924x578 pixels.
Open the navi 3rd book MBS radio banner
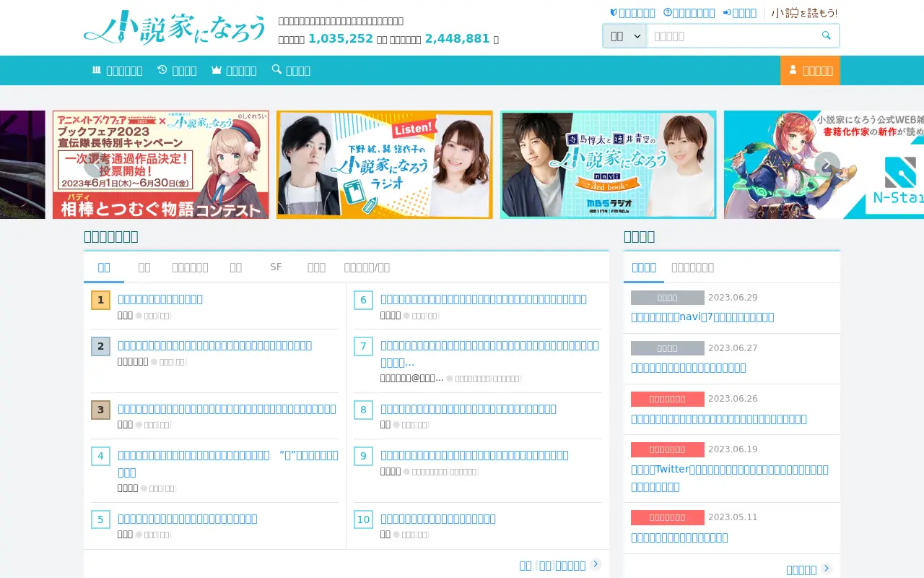(x=609, y=165)
